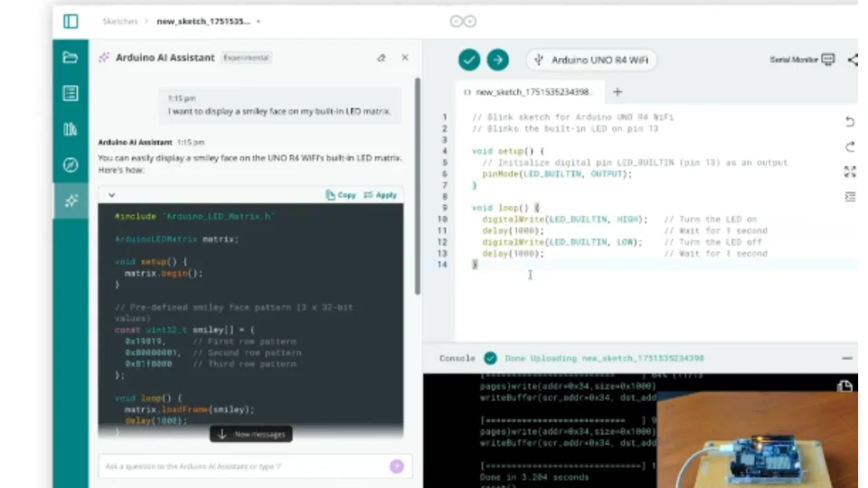Viewport: 868px width, 488px height.
Task: Toggle the sidebar panel icon
Action: point(71,21)
